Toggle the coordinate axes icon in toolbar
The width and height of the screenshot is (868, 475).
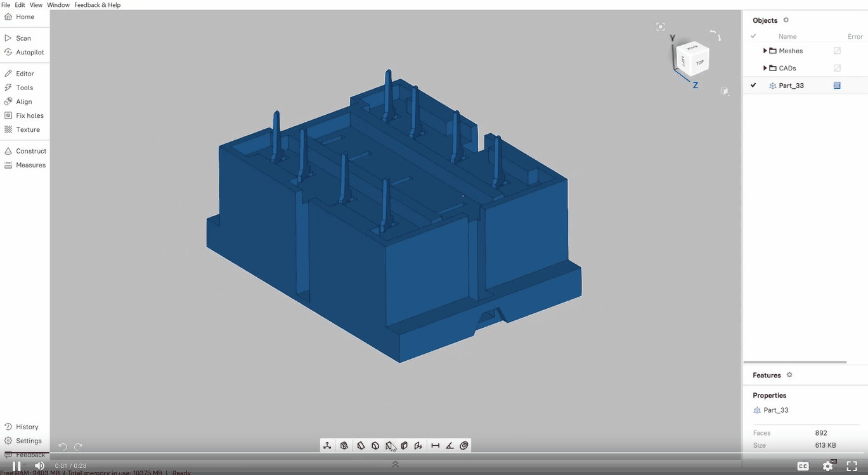coord(327,446)
